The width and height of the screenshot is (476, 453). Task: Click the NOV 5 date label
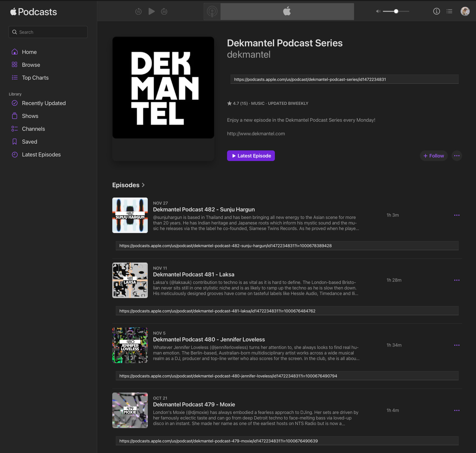pos(159,333)
